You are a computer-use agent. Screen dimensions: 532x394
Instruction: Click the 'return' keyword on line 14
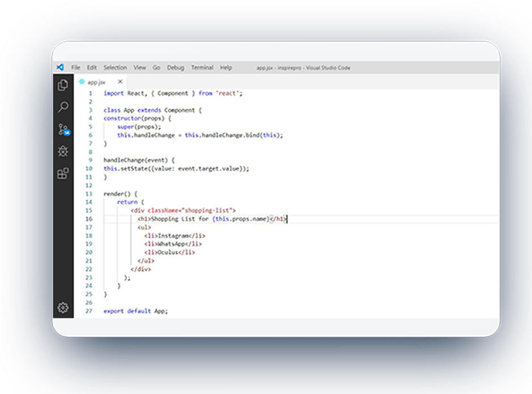coord(127,202)
